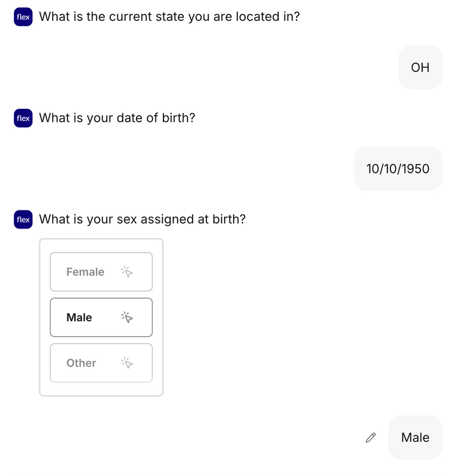Click the Female label text
Screen dimensions: 449x476
(x=85, y=272)
